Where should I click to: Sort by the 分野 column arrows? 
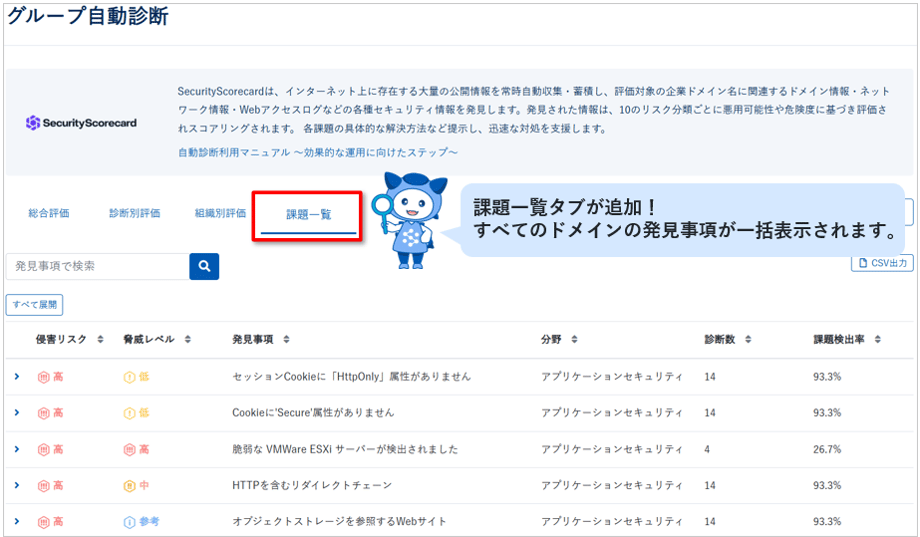point(574,339)
